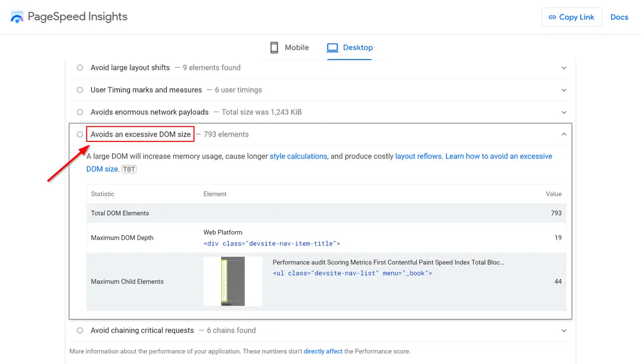
Task: Click the PageSpeed Insights title text
Action: click(77, 17)
